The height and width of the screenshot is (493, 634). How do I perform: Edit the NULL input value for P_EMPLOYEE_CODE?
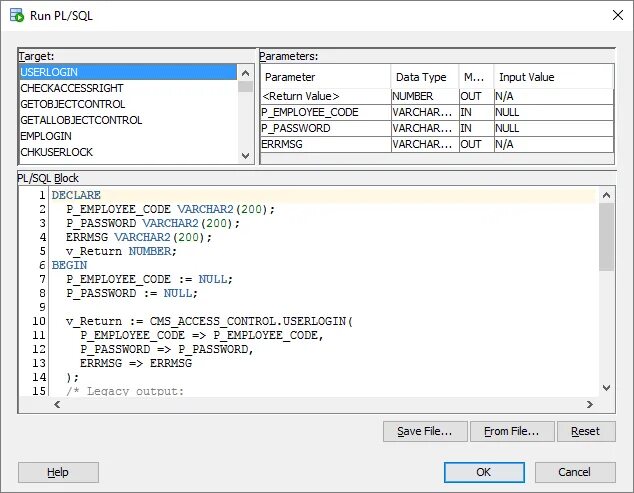tap(554, 112)
